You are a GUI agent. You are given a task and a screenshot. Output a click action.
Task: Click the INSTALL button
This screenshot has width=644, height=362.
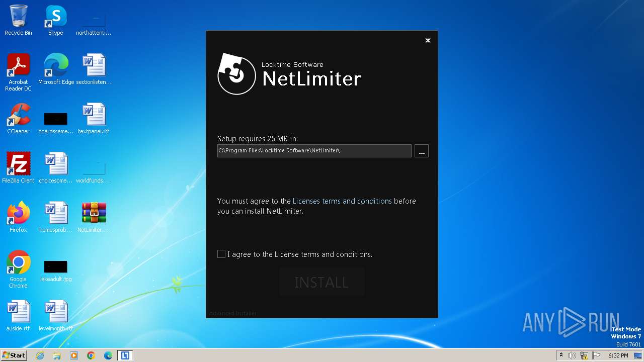[321, 282]
